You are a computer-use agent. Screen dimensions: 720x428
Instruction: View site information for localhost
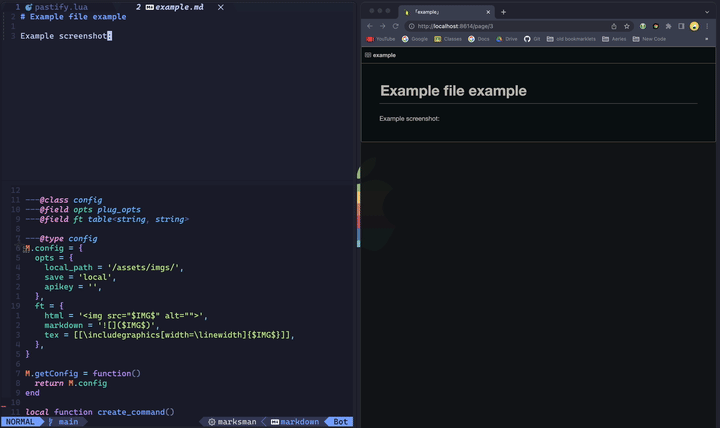[x=411, y=26]
